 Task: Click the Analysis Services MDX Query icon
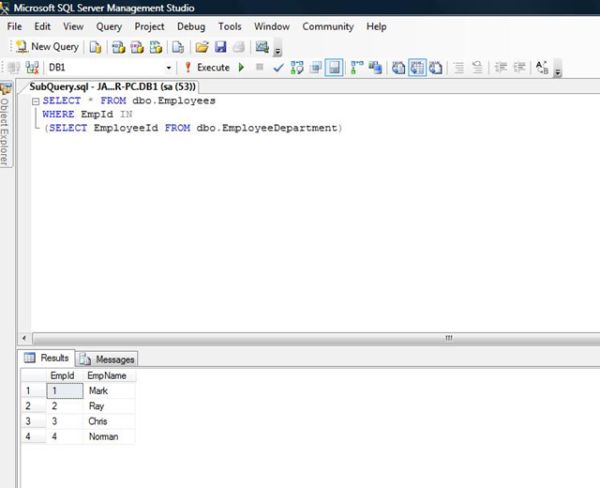[119, 47]
